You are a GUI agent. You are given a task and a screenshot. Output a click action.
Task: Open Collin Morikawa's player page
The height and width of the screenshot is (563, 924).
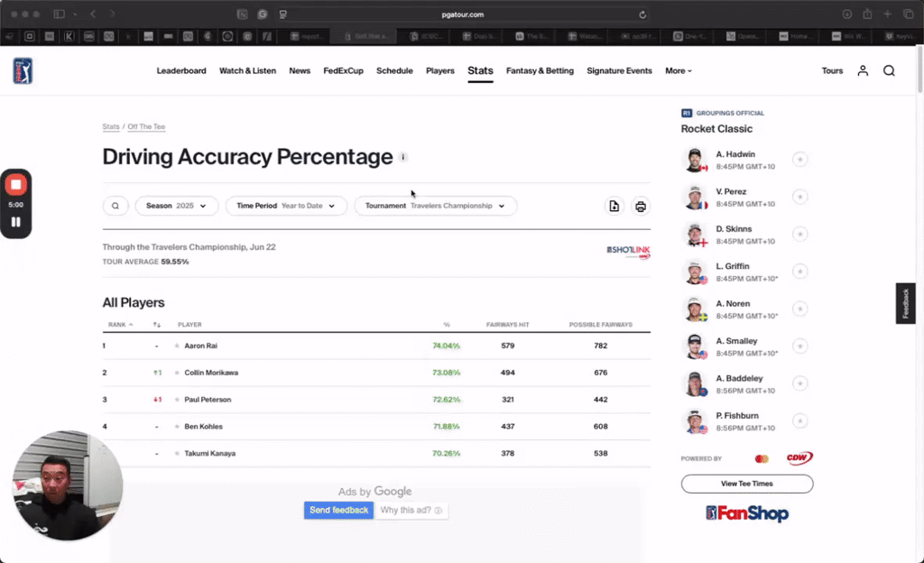pos(211,373)
